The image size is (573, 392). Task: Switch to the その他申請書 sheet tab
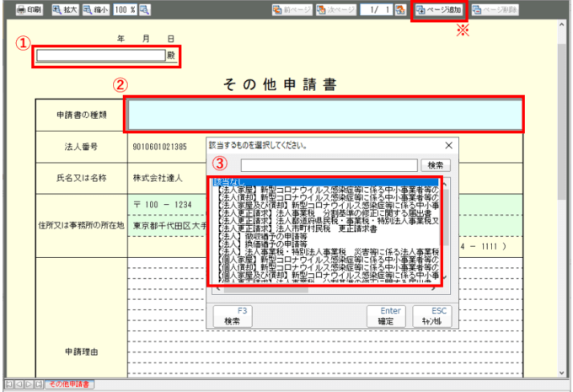pyautogui.click(x=69, y=384)
